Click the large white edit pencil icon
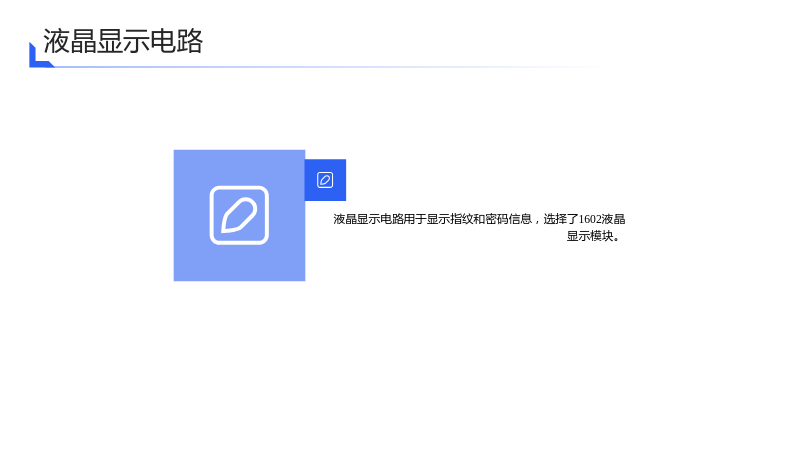Screen dimensions: 800x450 (239, 215)
